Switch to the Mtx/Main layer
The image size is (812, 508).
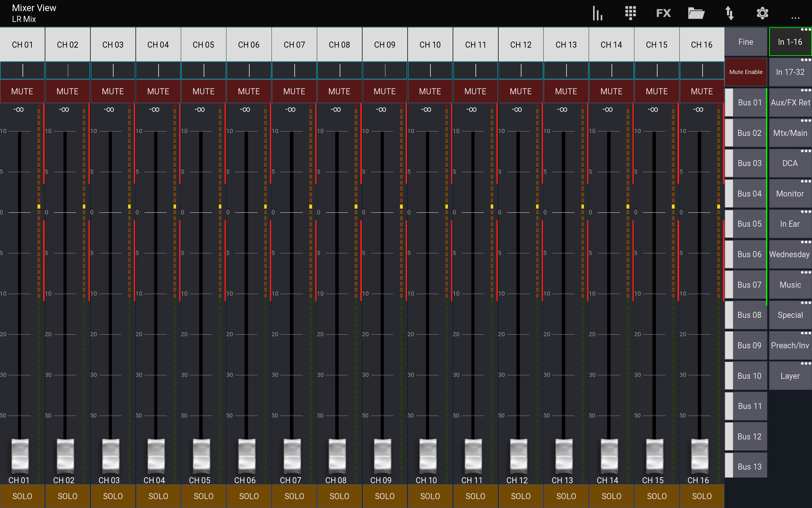(x=790, y=133)
